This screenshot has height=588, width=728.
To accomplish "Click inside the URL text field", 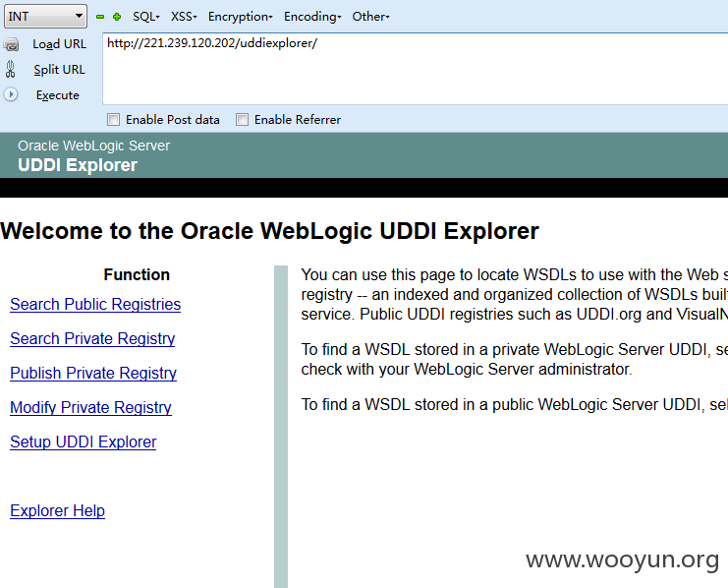I will pyautogui.click(x=415, y=69).
